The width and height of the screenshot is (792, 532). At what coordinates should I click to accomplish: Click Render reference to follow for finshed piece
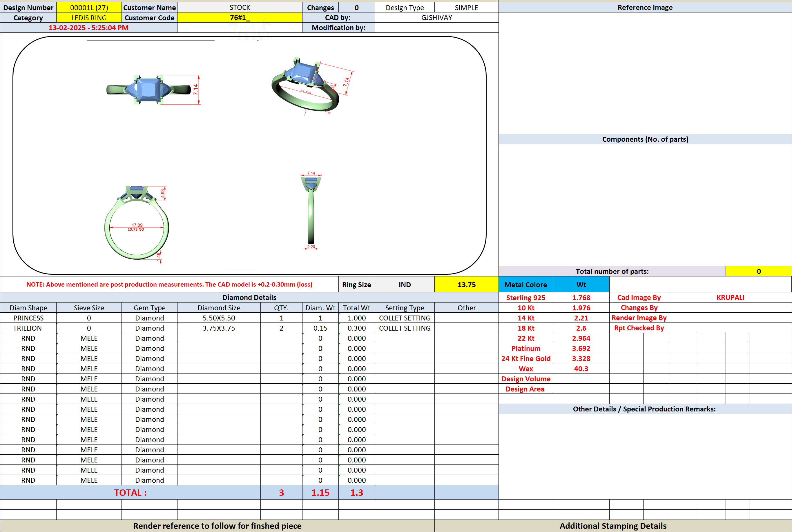click(x=217, y=526)
